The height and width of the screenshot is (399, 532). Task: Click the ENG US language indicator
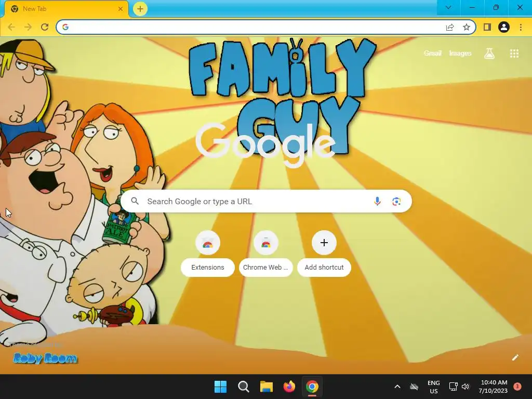point(434,387)
